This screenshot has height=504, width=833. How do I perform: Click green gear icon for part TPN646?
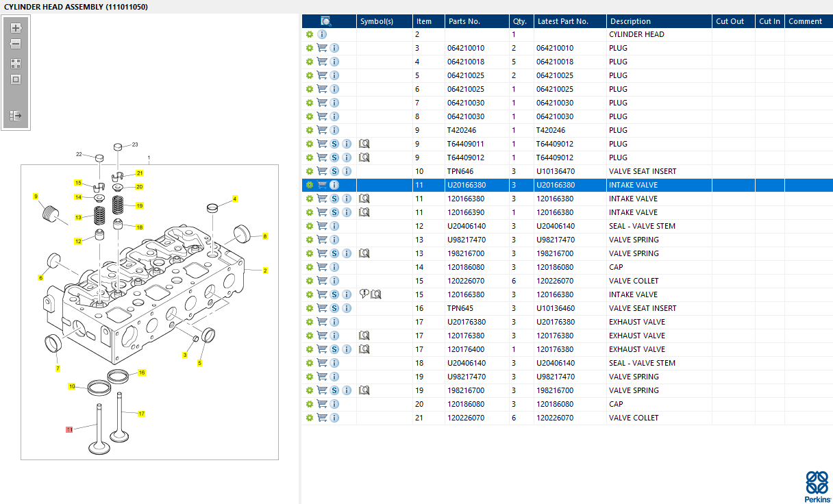pos(310,171)
